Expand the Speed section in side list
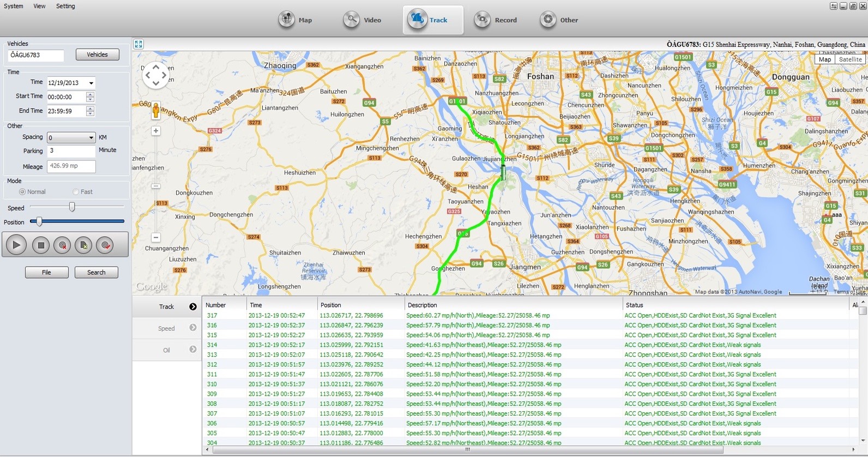868x457 pixels. [192, 328]
